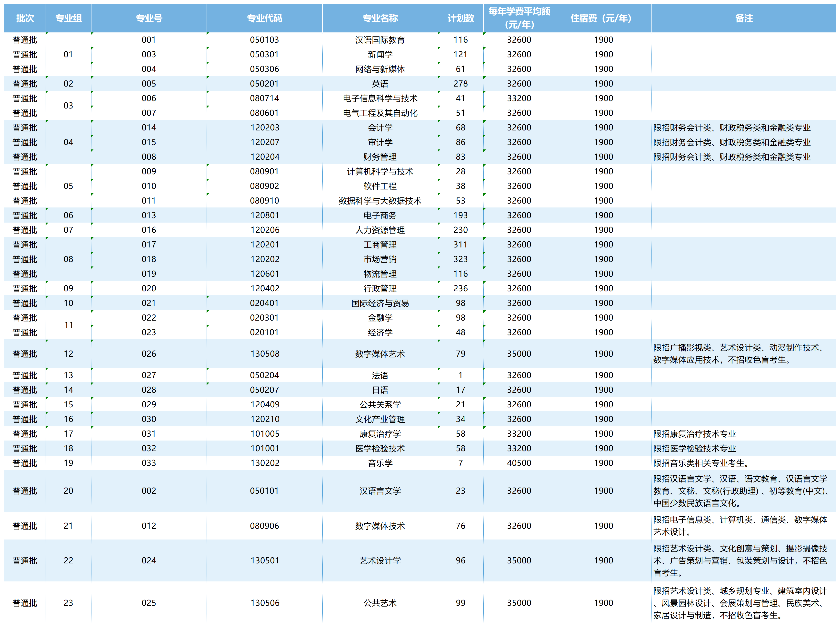Select the 音乐学 major name cell
This screenshot has width=840, height=628.
(380, 462)
